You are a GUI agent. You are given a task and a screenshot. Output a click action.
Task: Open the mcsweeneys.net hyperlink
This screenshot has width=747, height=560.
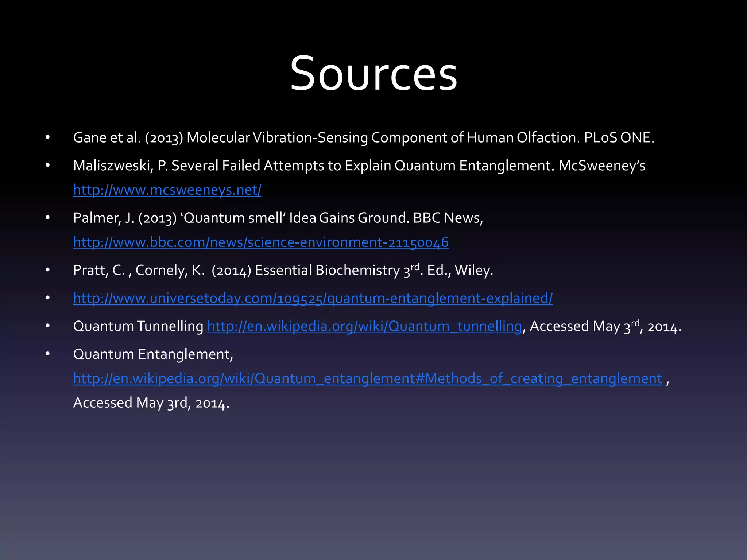[167, 190]
